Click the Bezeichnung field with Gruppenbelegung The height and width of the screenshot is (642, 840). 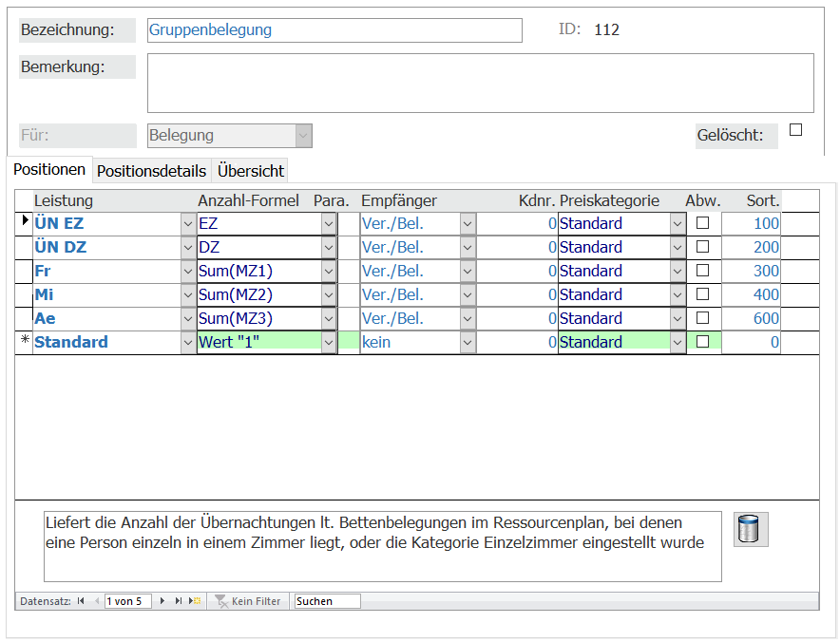pos(334,30)
